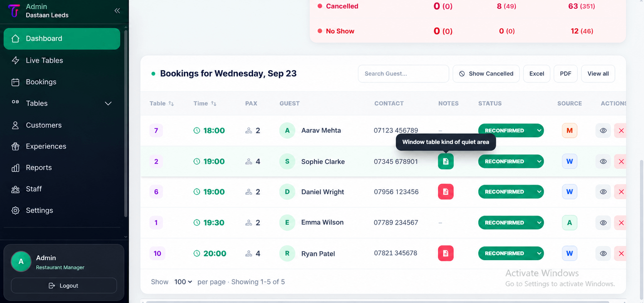Viewport: 644px width, 303px height.
Task: Click the A source badge for Emma Wilson
Action: [x=569, y=222]
